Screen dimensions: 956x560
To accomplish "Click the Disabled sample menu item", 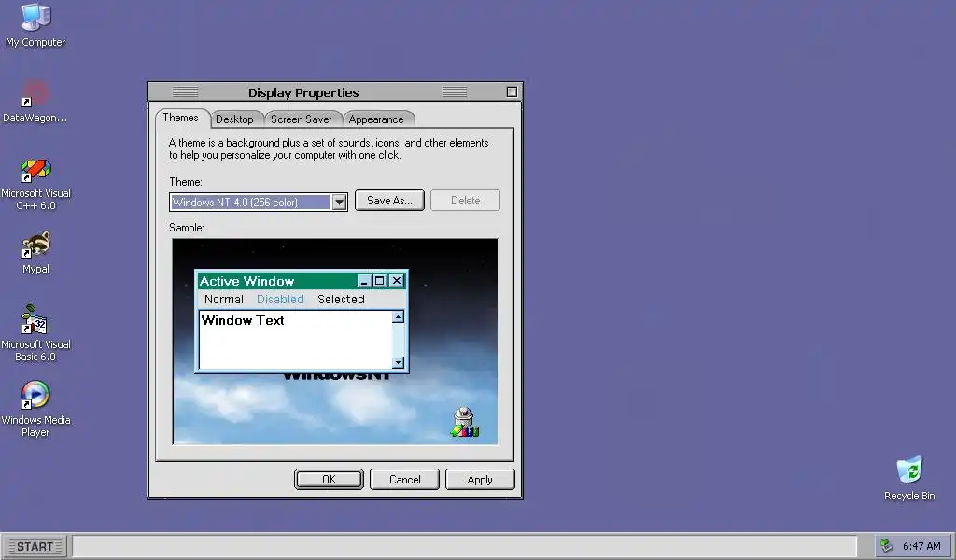I will 280,300.
